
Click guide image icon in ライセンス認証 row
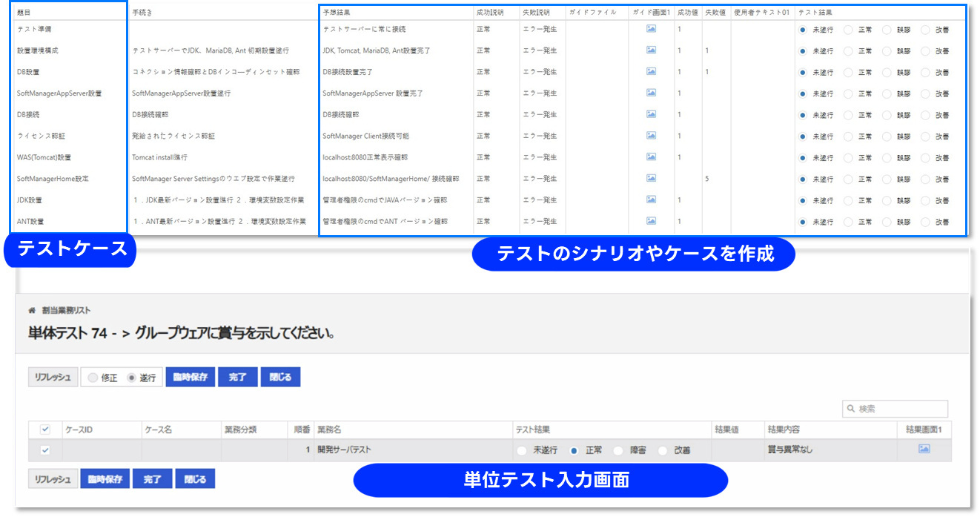click(651, 136)
